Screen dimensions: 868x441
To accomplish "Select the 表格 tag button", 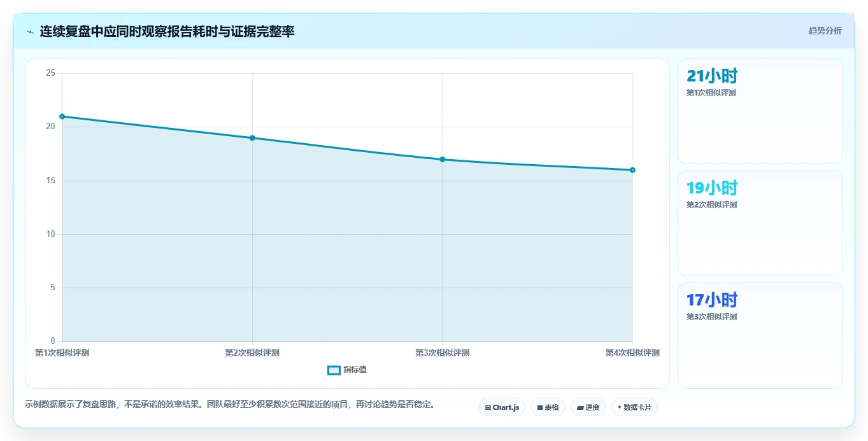I will click(548, 407).
